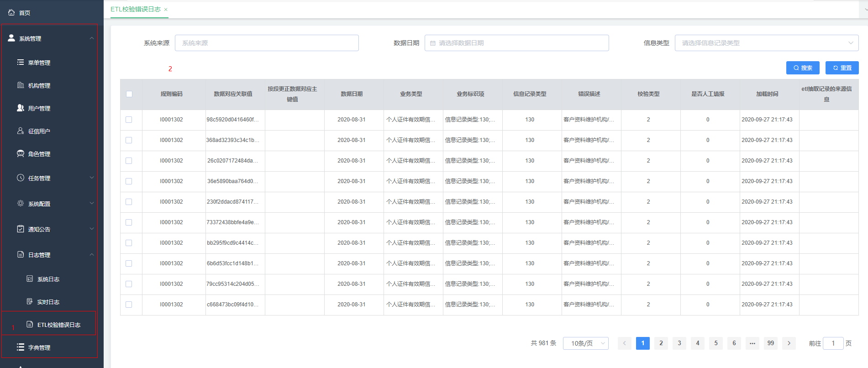Click the 系统配置 gear icon

pyautogui.click(x=21, y=203)
